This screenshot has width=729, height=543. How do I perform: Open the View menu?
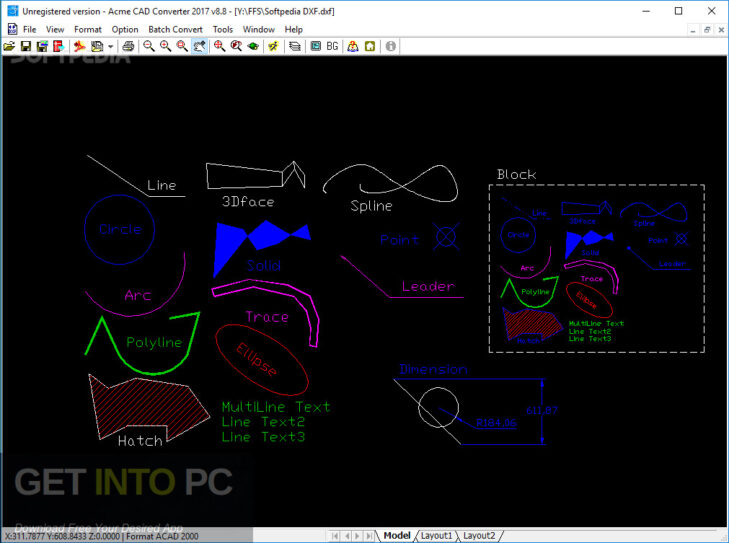point(55,29)
